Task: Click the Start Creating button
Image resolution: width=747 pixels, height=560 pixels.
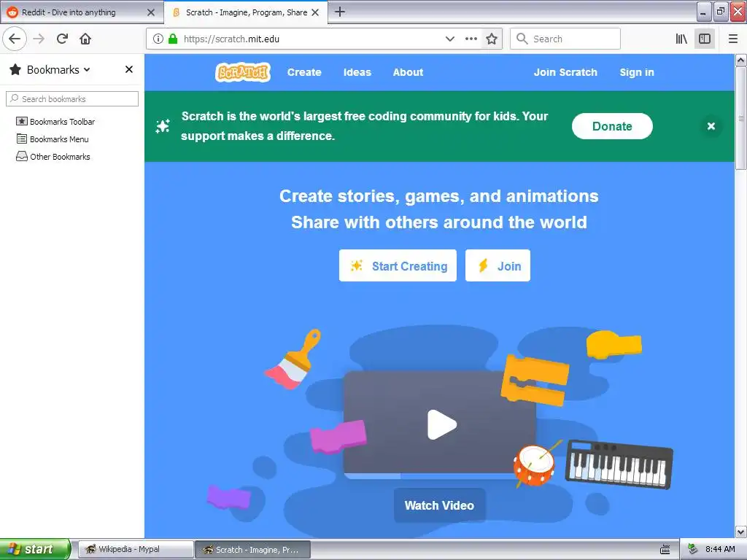Action: (398, 265)
